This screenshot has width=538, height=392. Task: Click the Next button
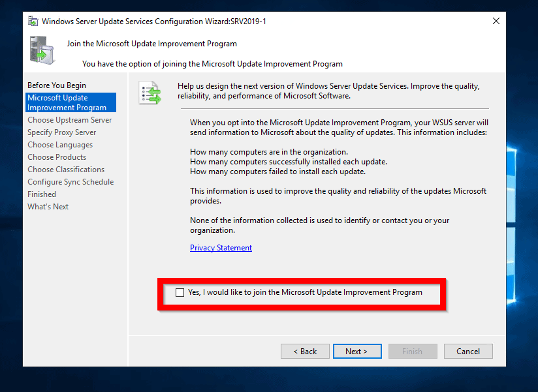pyautogui.click(x=357, y=351)
